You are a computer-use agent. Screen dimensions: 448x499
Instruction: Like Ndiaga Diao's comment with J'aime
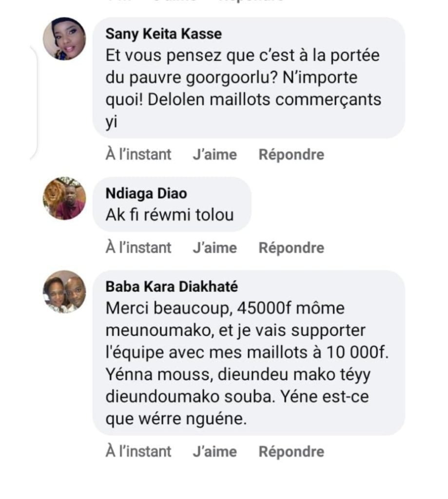pos(214,248)
